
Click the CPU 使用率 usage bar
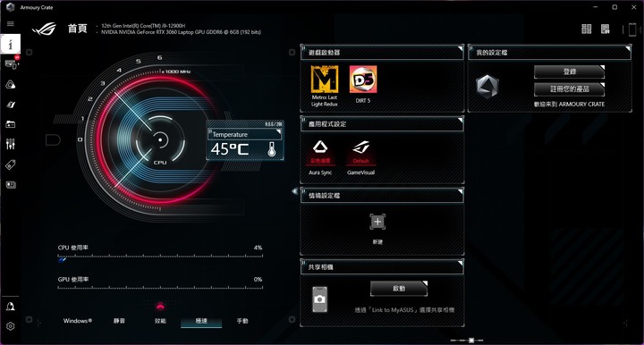pyautogui.click(x=160, y=257)
